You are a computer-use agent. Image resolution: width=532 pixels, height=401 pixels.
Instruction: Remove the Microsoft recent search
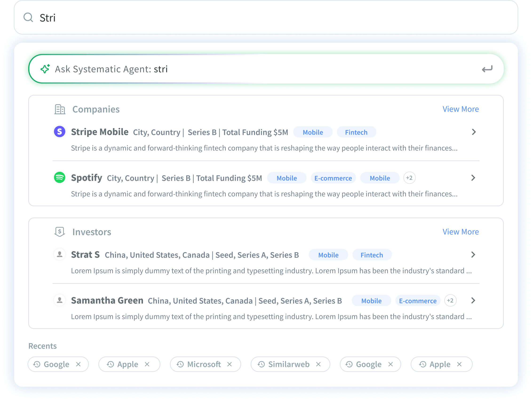(x=230, y=365)
